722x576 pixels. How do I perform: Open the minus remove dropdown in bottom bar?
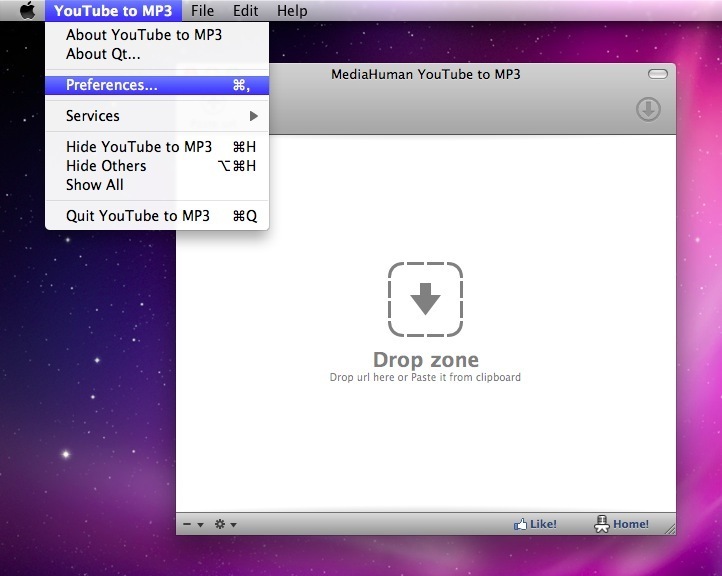(x=192, y=524)
